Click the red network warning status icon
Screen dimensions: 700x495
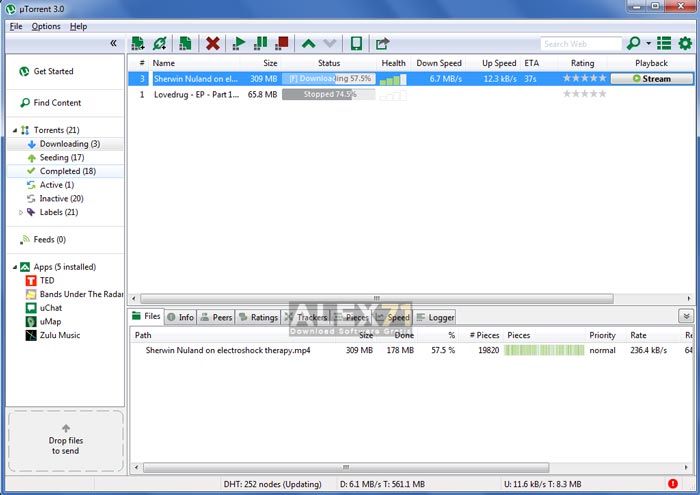point(673,483)
